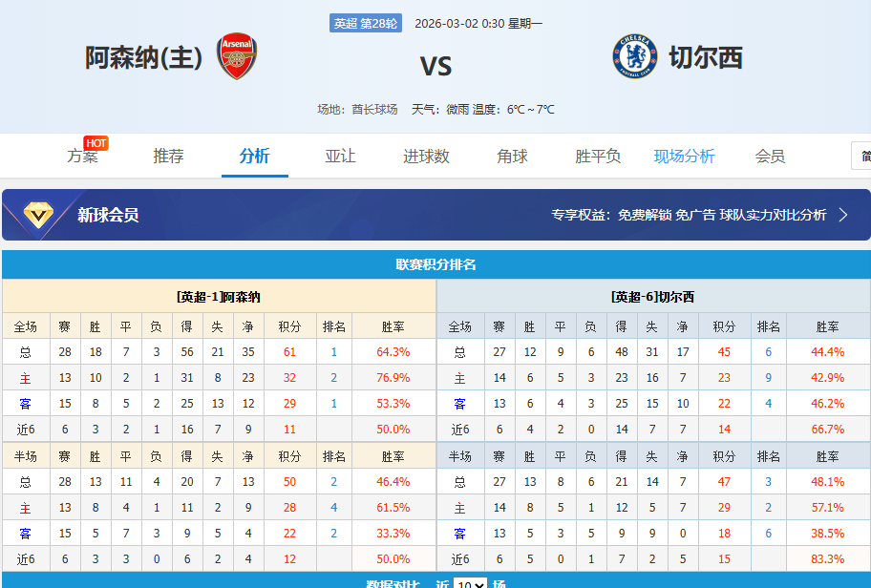Click Arsenal's overall ranking number 1
The image size is (871, 588).
334,351
